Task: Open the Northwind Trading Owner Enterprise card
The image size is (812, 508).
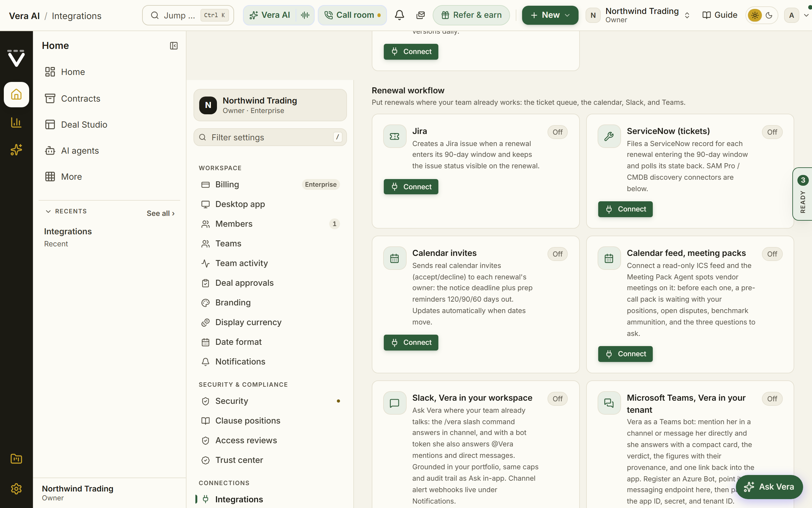Action: click(x=270, y=105)
